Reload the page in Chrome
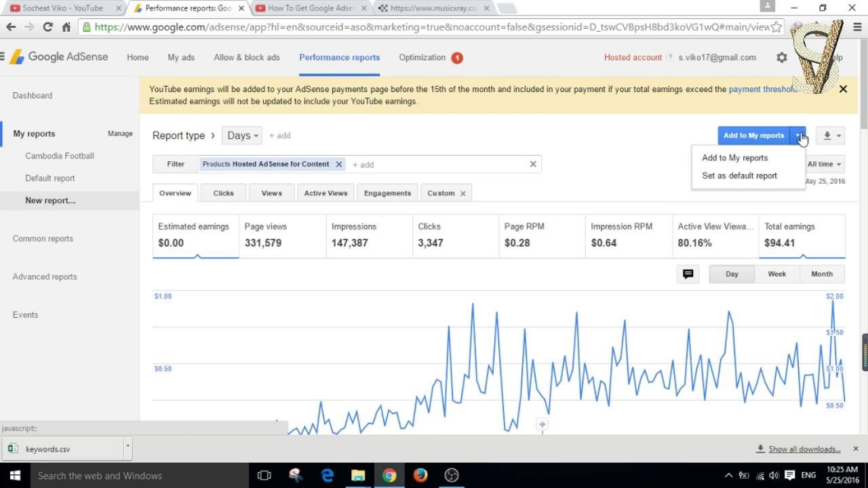Screen dimensions: 868x488 (x=47, y=27)
